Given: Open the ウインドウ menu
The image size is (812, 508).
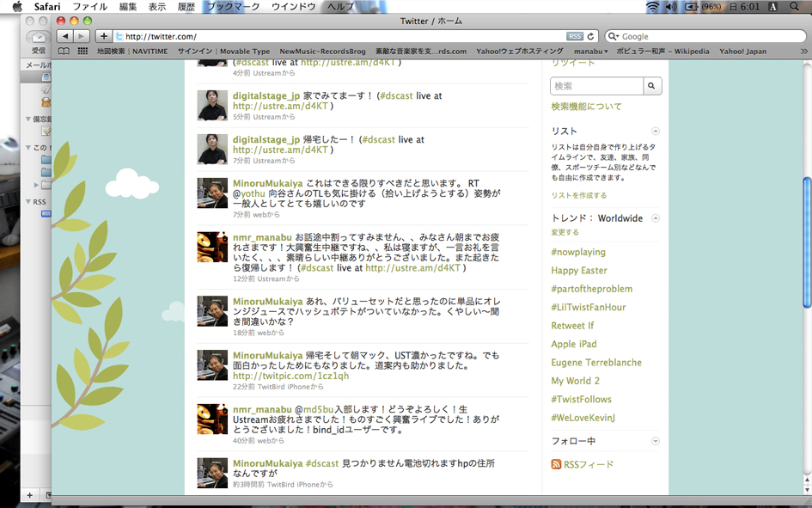Looking at the screenshot, I should pyautogui.click(x=294, y=7).
